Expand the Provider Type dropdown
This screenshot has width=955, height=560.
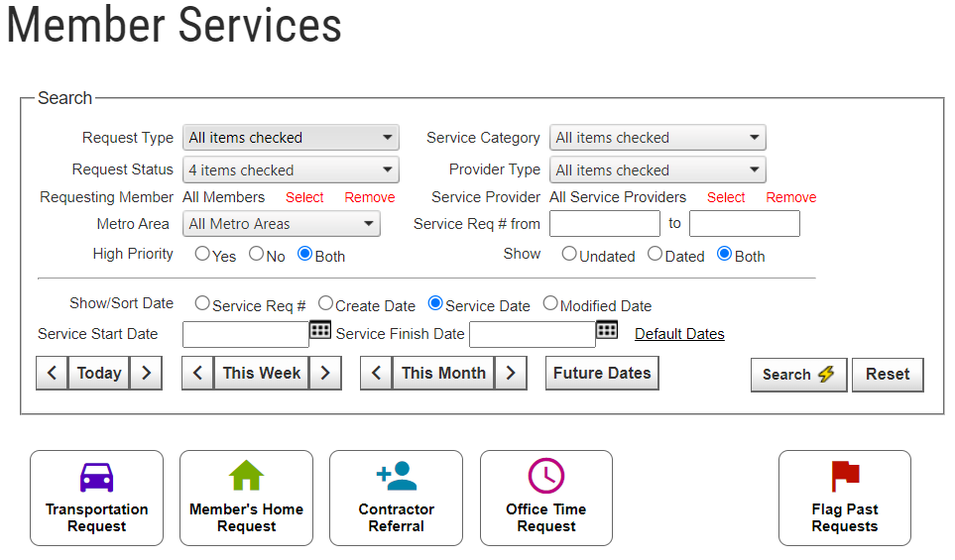[x=657, y=169]
